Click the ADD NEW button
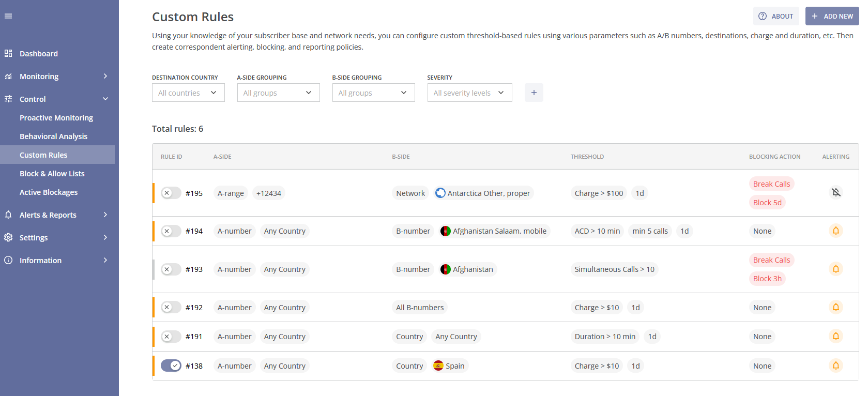868x396 pixels. coord(832,16)
